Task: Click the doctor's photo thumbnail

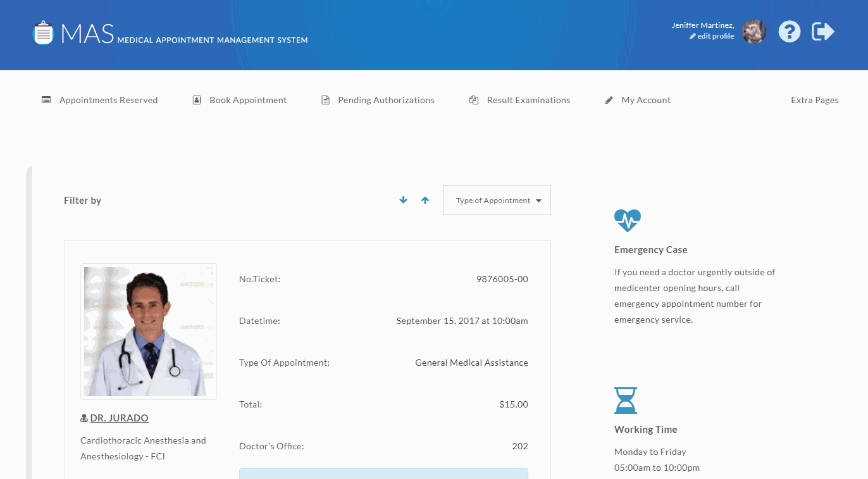Action: [149, 332]
